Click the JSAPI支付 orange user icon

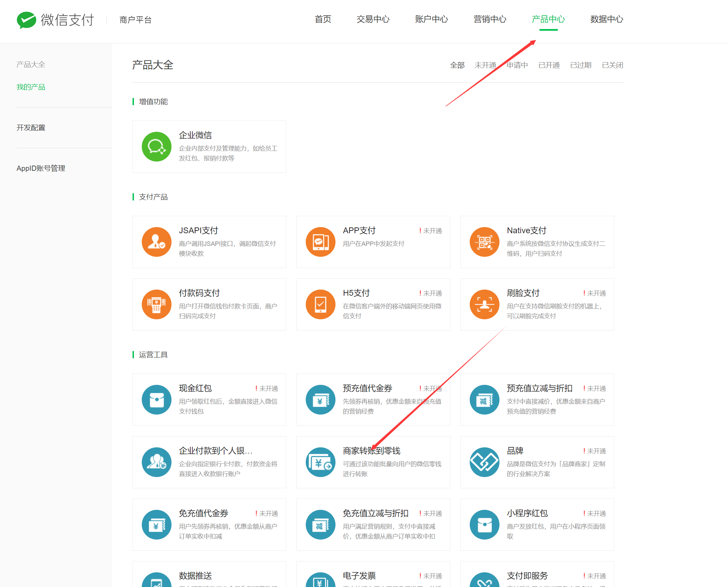pyautogui.click(x=156, y=242)
